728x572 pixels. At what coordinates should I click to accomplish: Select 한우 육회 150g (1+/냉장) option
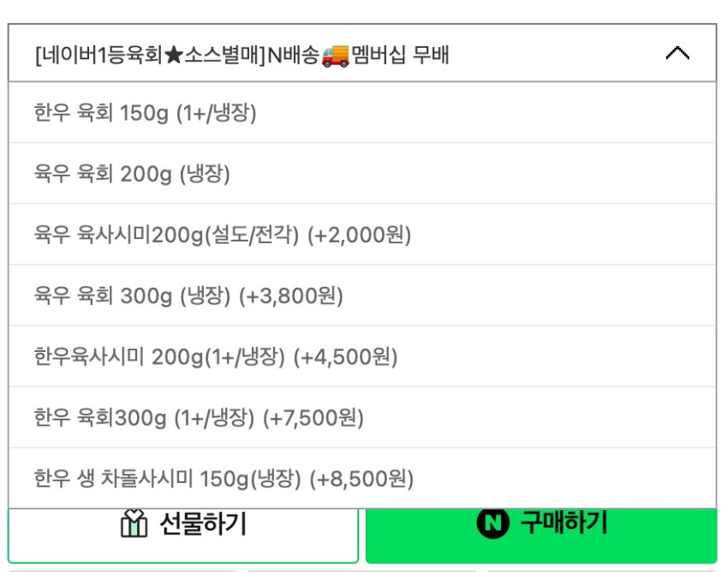click(146, 113)
